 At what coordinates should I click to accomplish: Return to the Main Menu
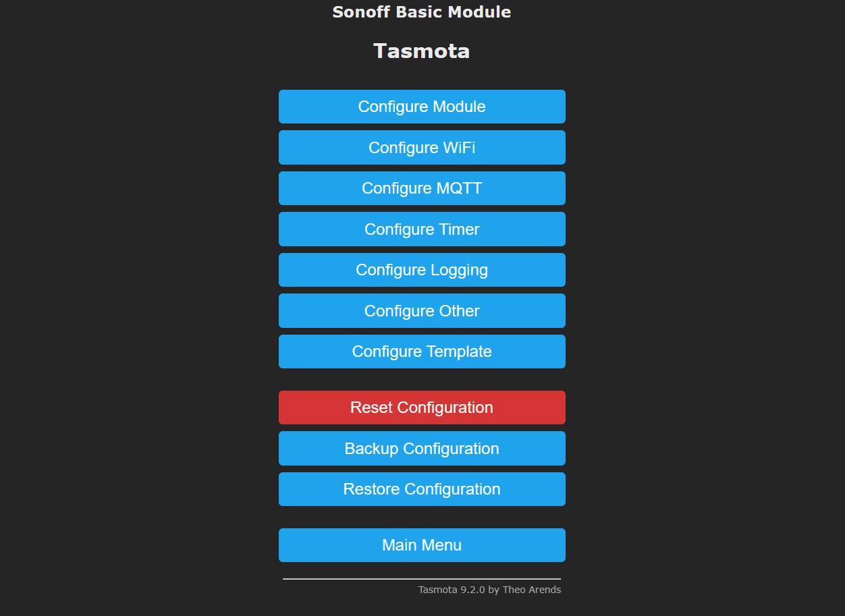click(x=422, y=545)
